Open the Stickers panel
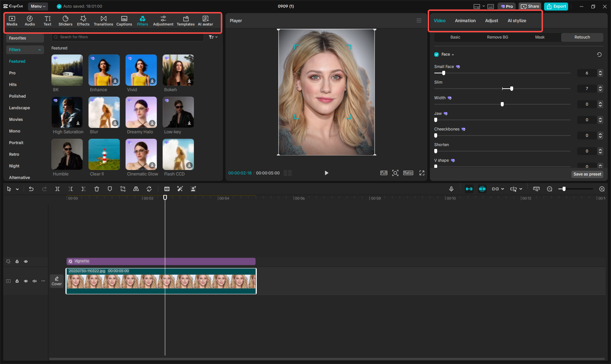The image size is (611, 364). point(65,21)
